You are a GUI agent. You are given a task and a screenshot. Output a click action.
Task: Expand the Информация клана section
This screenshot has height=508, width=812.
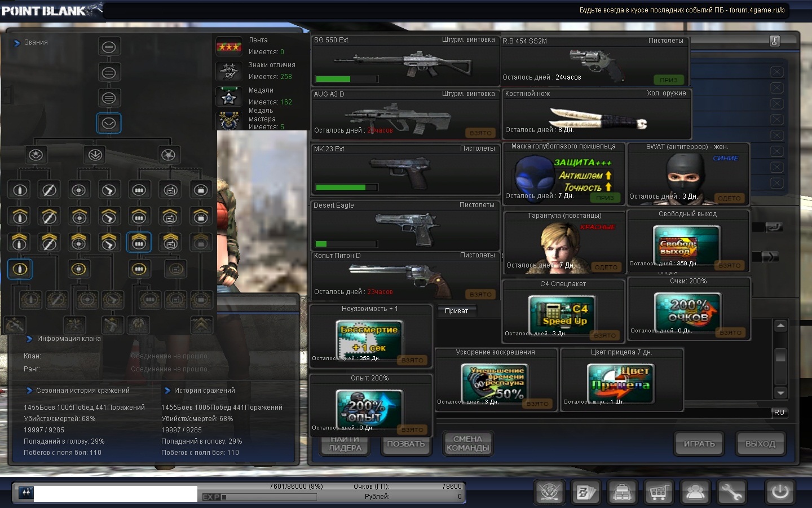29,339
